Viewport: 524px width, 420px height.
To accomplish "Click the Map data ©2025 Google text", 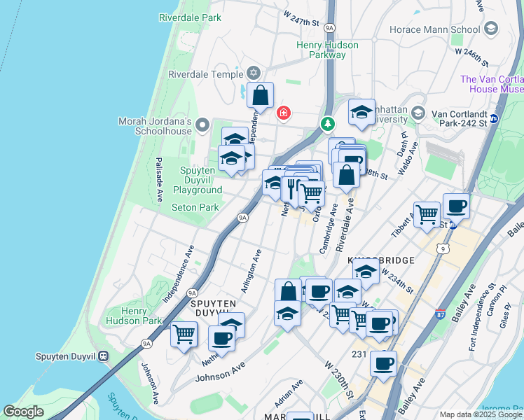I will click(481, 414).
